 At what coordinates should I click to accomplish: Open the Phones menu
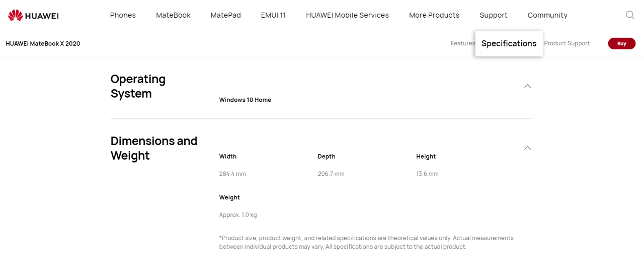point(123,15)
